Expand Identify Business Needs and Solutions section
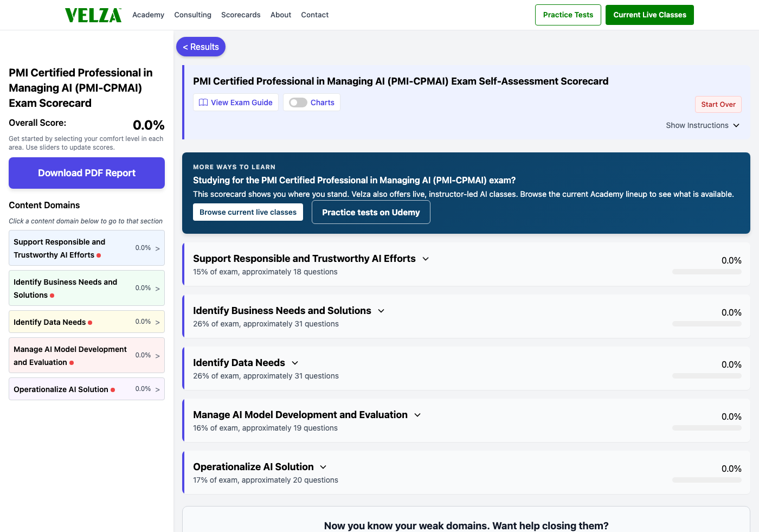759x532 pixels. click(381, 311)
